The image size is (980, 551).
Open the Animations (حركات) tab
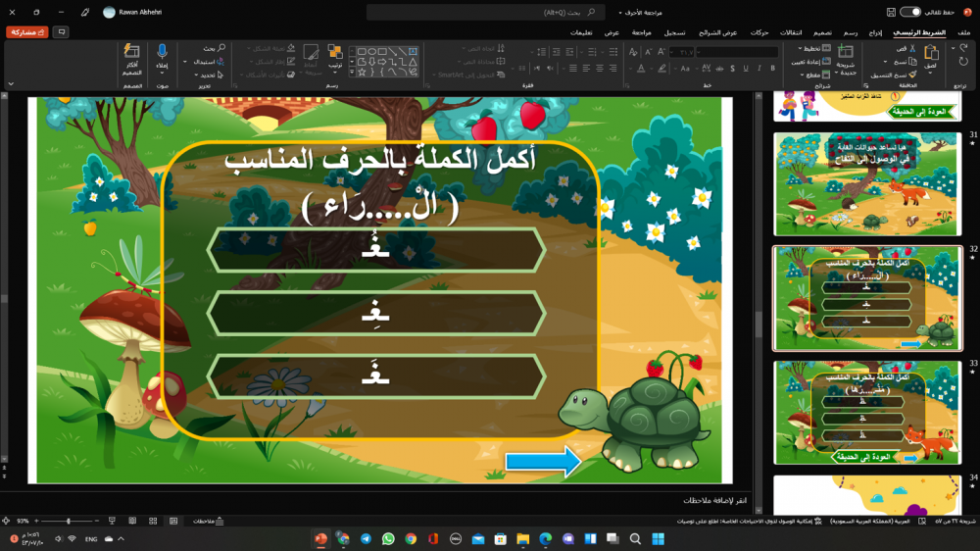(x=759, y=32)
